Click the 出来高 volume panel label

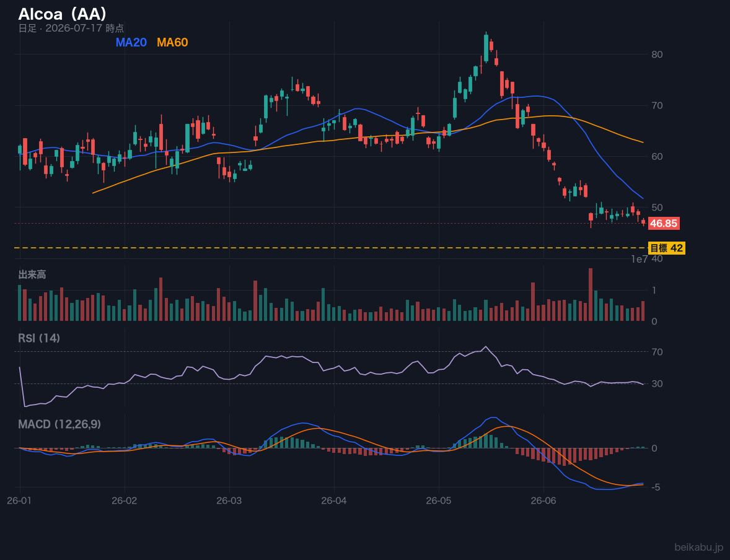(32, 274)
